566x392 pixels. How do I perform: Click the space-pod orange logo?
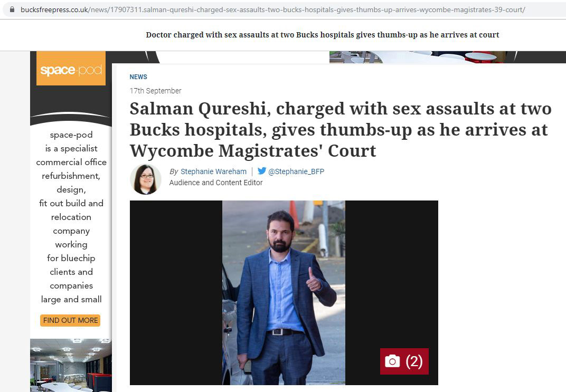[71, 69]
